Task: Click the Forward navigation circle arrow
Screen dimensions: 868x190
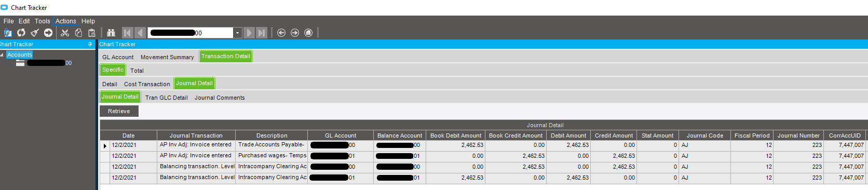Action: (x=295, y=33)
